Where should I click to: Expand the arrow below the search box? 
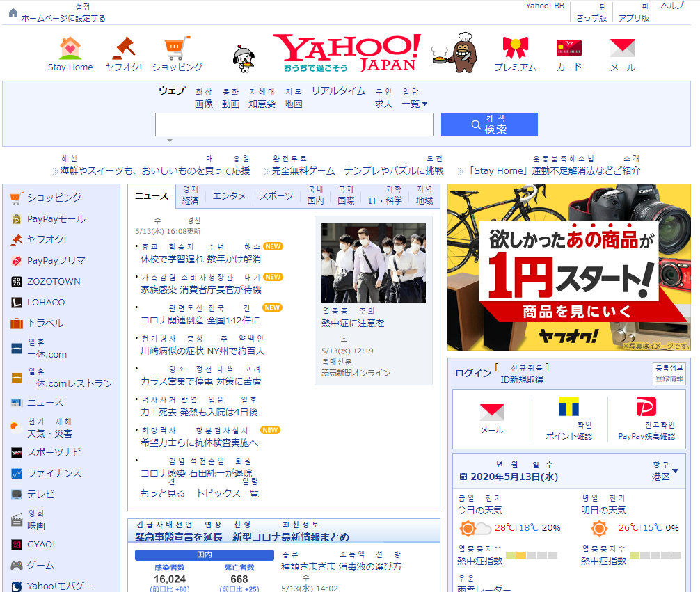tap(170, 141)
